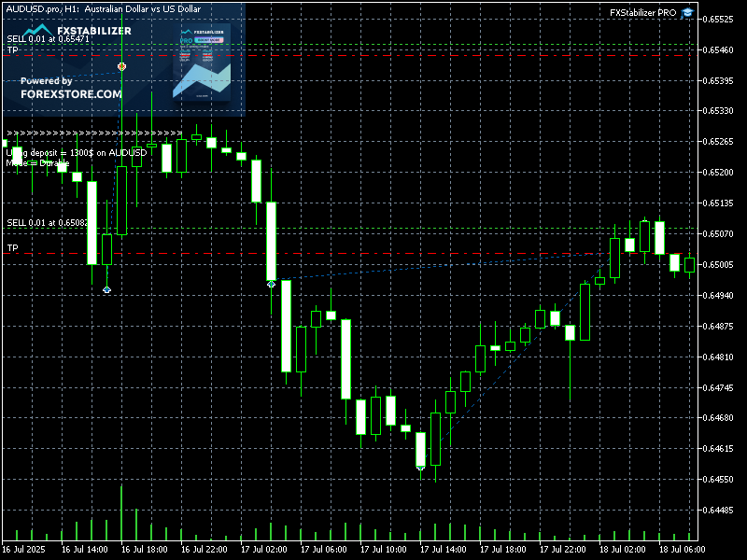Click the blue trade arrow below the 16 Jul 14:00 candle
The width and height of the screenshot is (747, 560).
click(x=106, y=290)
